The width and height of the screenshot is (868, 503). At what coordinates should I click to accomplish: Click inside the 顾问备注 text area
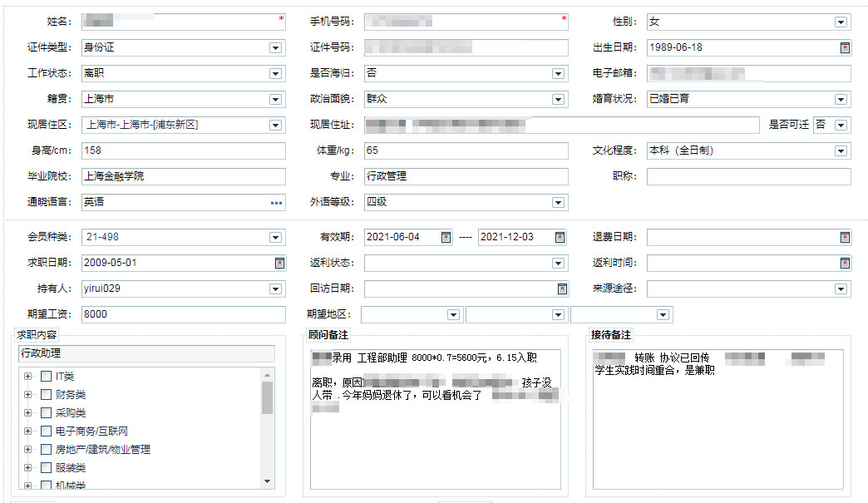[435, 419]
